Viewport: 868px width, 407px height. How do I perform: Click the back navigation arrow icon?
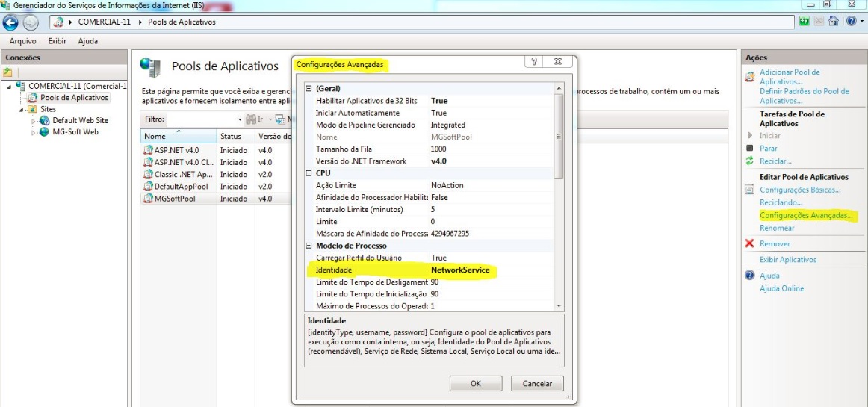[x=10, y=22]
